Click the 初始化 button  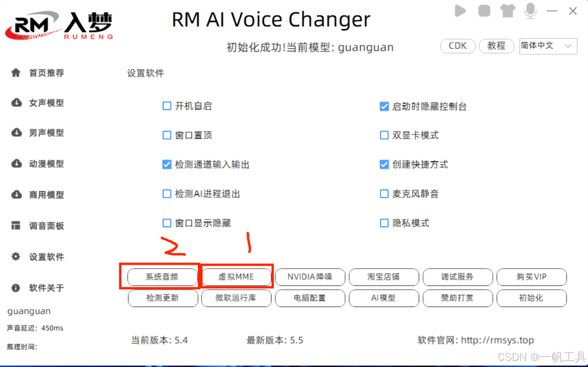click(532, 298)
